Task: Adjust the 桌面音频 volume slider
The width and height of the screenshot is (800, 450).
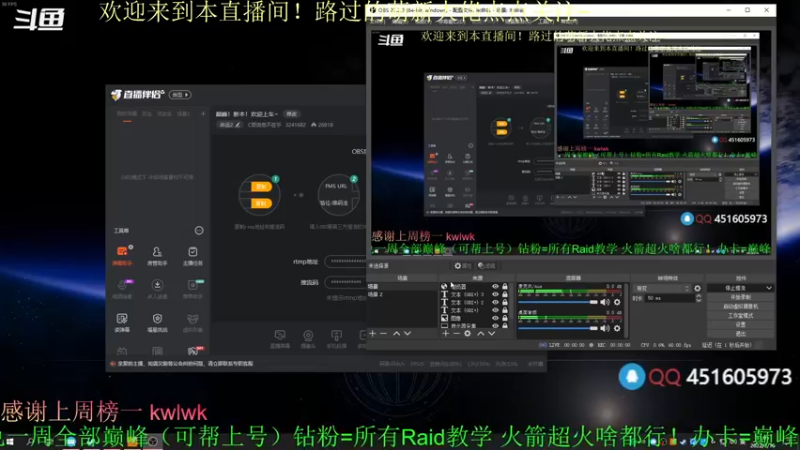Action: (558, 329)
